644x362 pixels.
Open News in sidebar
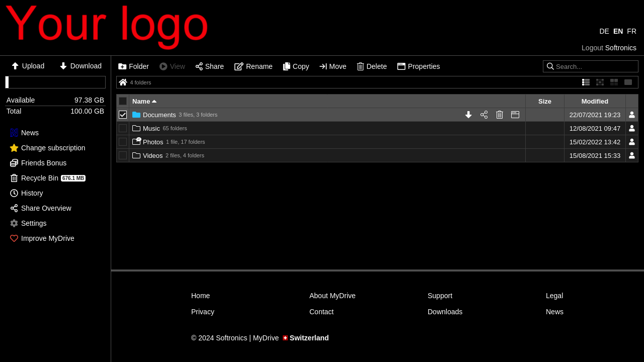click(x=24, y=133)
